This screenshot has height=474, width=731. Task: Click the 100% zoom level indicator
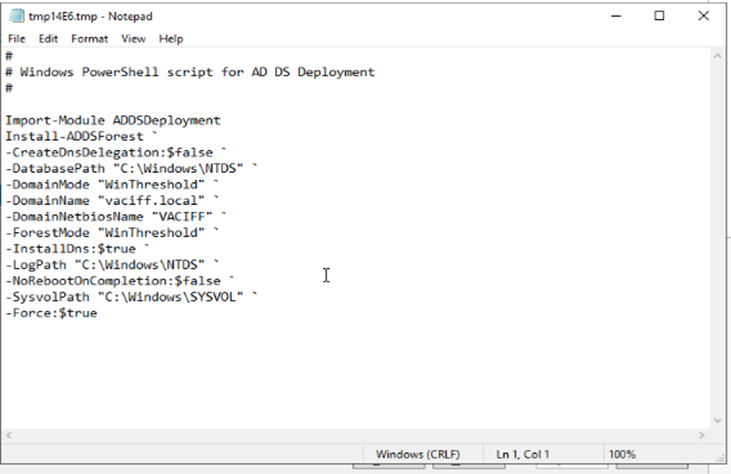pos(622,454)
